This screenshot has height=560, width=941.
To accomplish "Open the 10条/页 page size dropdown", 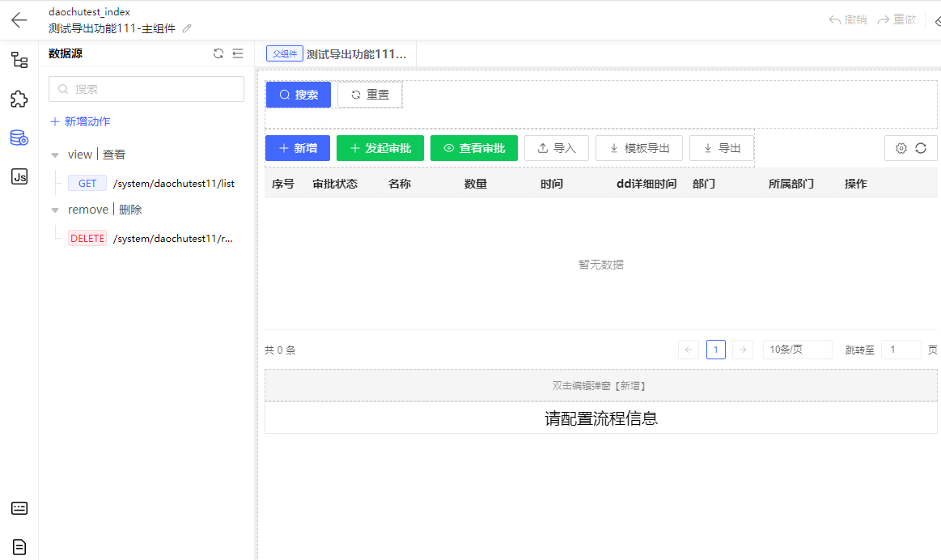I will pyautogui.click(x=797, y=350).
